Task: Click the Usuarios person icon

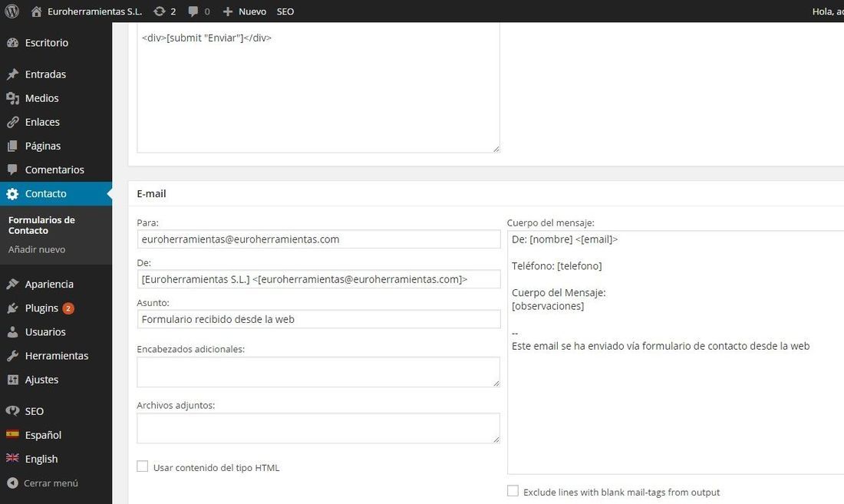Action: click(12, 332)
